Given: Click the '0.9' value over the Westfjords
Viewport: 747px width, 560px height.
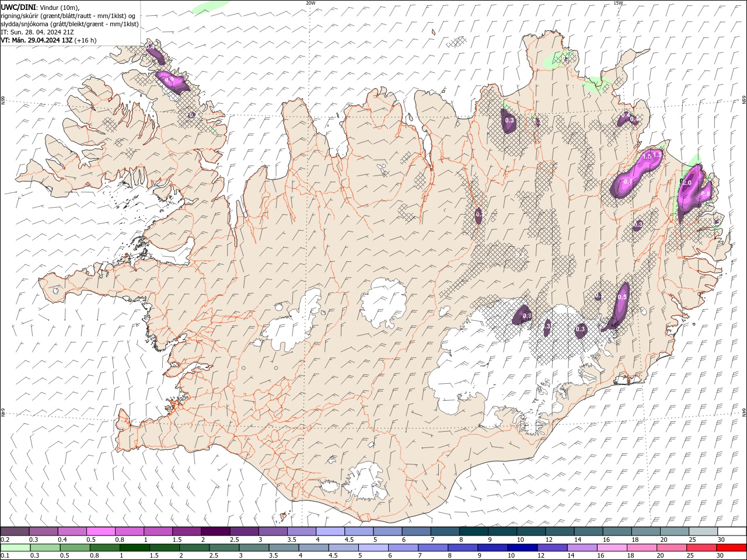Looking at the screenshot, I should [x=169, y=79].
